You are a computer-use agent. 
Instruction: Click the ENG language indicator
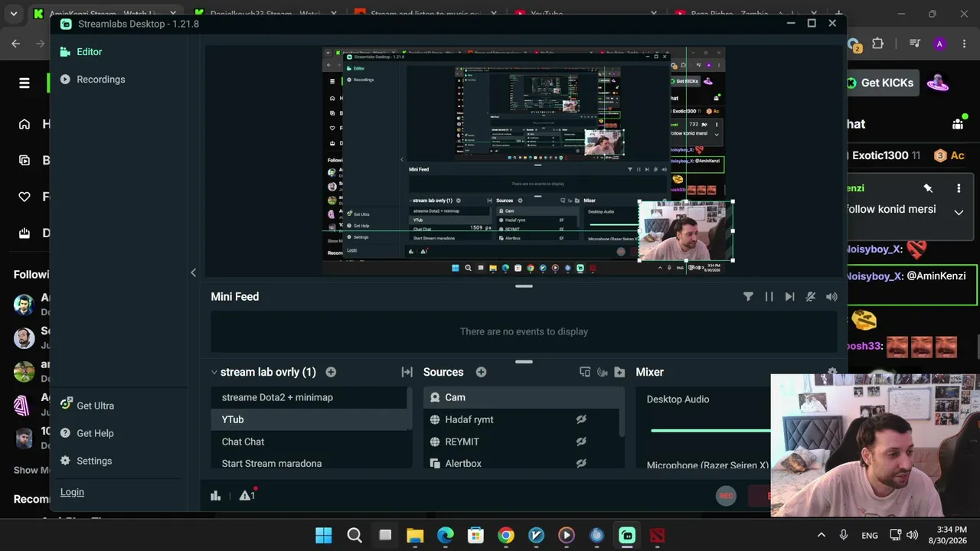click(x=870, y=536)
